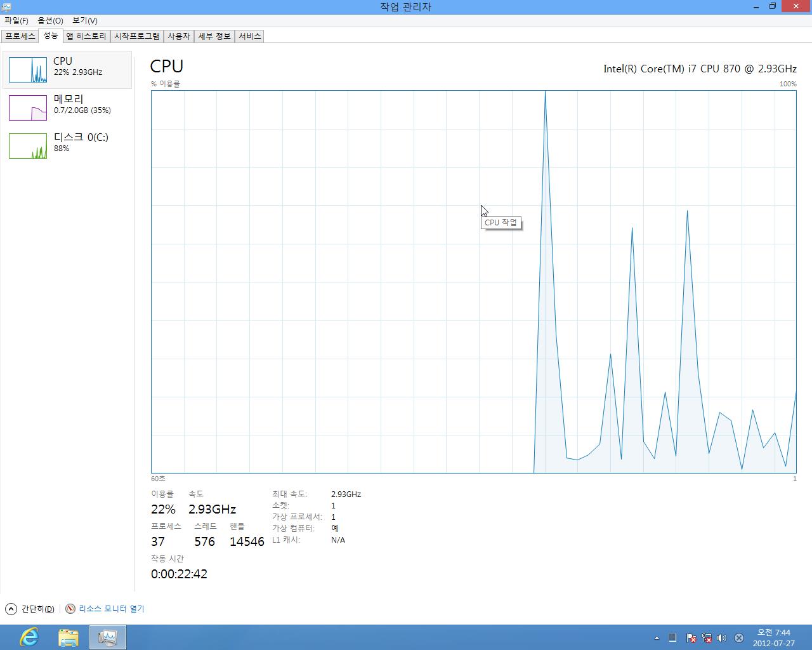This screenshot has width=812, height=650.
Task: Click the large CPU heading
Action: click(x=167, y=66)
